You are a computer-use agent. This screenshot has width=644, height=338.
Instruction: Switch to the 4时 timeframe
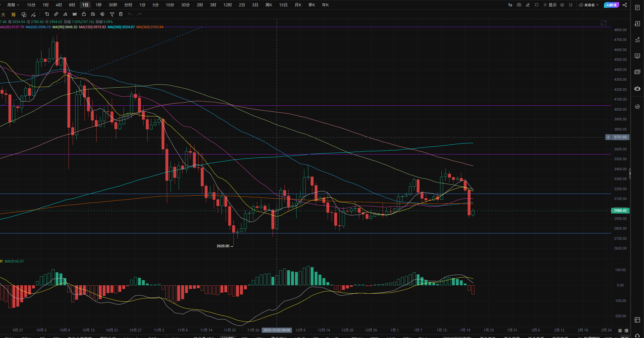59,5
